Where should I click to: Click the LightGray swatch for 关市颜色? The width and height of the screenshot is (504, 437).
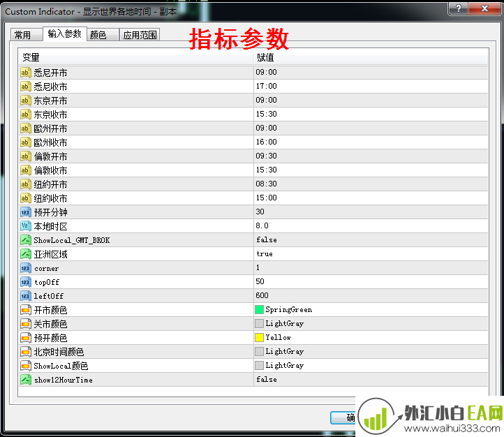259,323
